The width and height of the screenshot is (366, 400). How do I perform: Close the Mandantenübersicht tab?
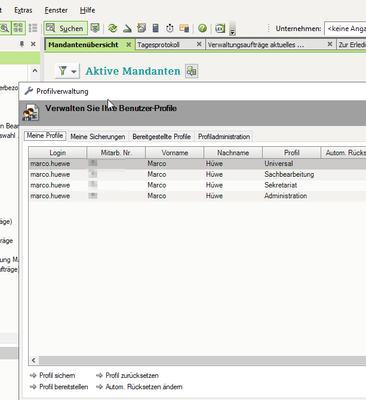point(128,44)
